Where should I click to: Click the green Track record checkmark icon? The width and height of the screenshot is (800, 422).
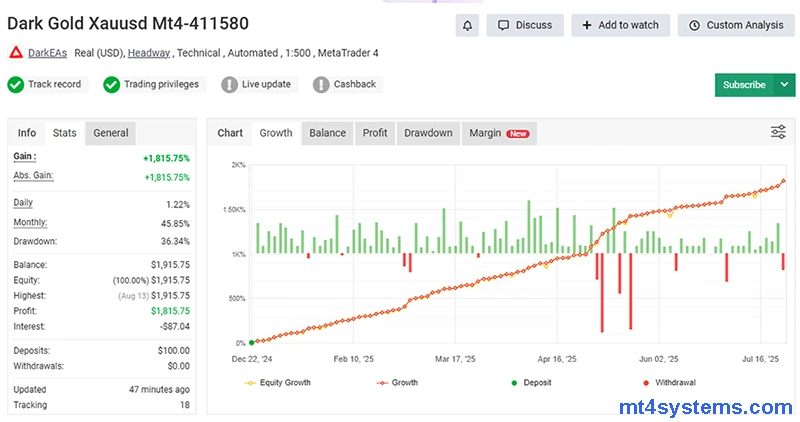pyautogui.click(x=15, y=85)
